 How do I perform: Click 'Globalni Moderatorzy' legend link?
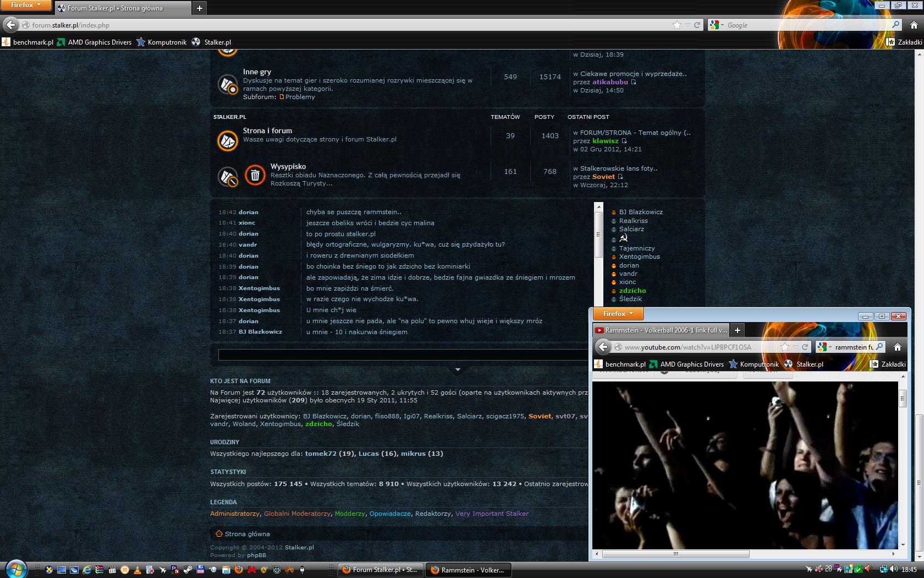pyautogui.click(x=297, y=514)
